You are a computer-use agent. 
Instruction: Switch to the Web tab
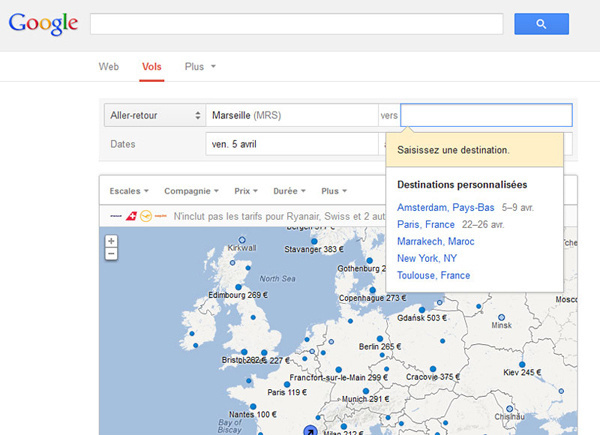109,67
